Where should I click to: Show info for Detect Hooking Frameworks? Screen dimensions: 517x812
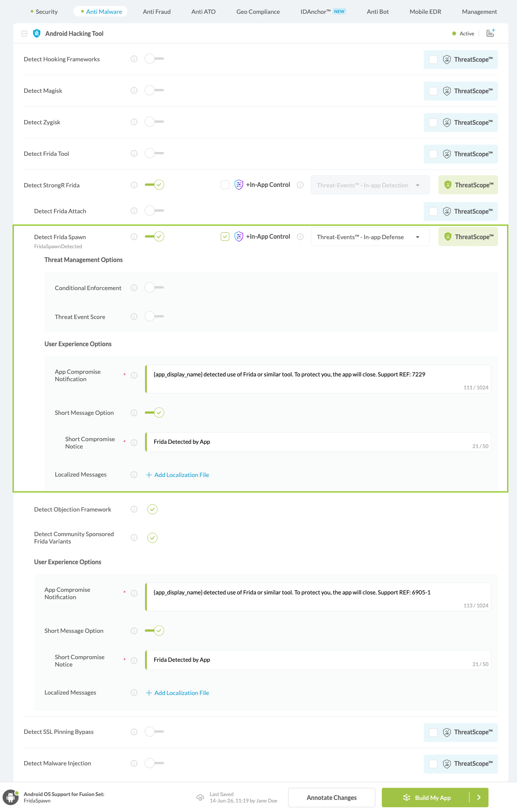coord(134,59)
